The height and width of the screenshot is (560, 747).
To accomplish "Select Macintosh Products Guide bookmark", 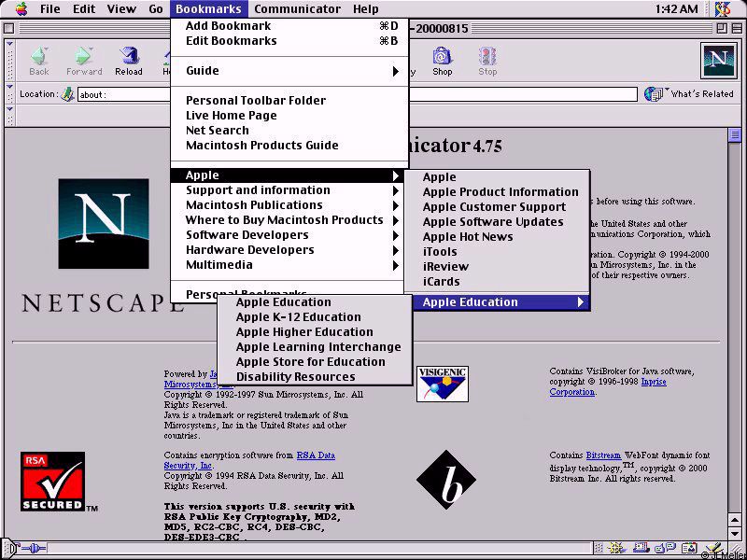I will (289, 146).
